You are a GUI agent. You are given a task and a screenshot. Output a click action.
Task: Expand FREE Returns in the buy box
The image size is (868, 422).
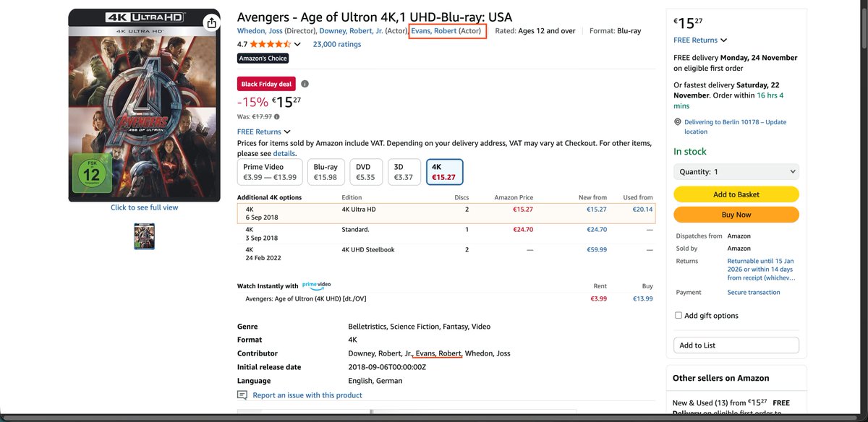(700, 40)
